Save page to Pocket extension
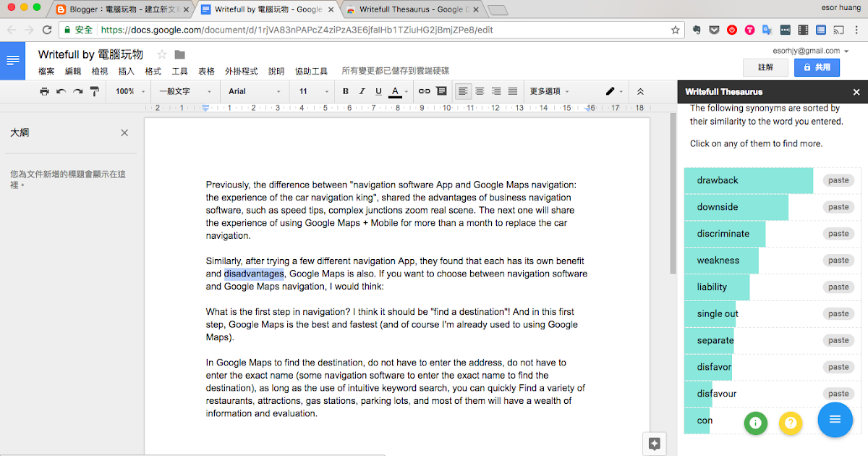 713,30
